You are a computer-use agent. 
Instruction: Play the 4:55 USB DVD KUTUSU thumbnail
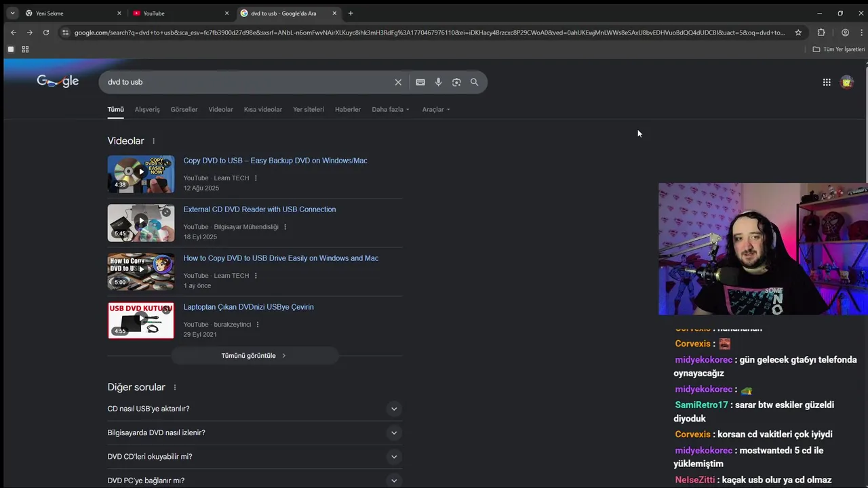tap(141, 321)
